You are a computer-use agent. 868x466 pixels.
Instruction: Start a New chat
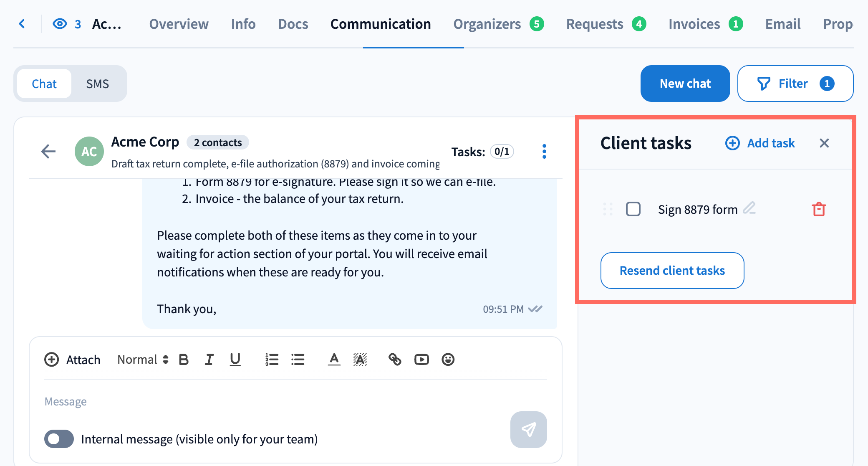pyautogui.click(x=685, y=84)
